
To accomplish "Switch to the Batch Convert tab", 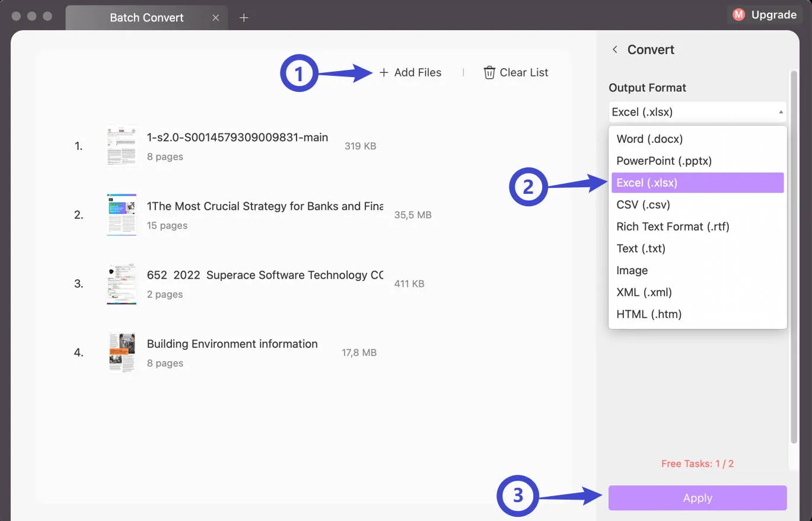I will point(147,18).
